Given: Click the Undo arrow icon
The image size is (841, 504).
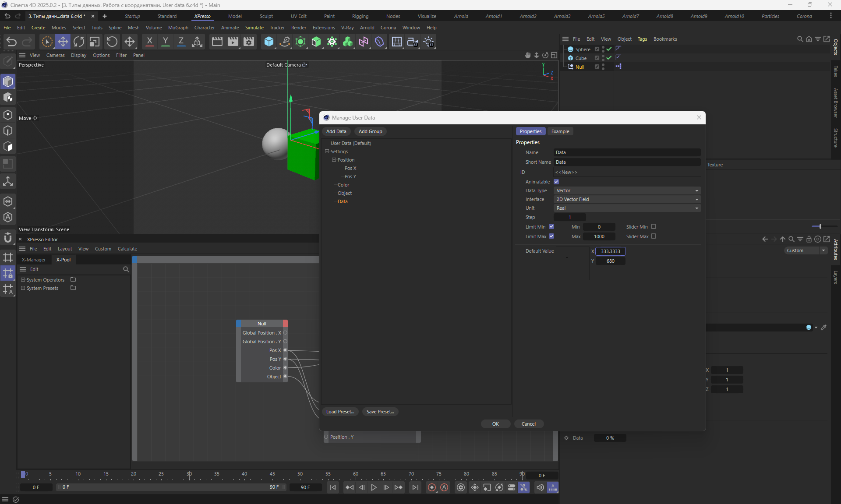Looking at the screenshot, I should click(11, 42).
